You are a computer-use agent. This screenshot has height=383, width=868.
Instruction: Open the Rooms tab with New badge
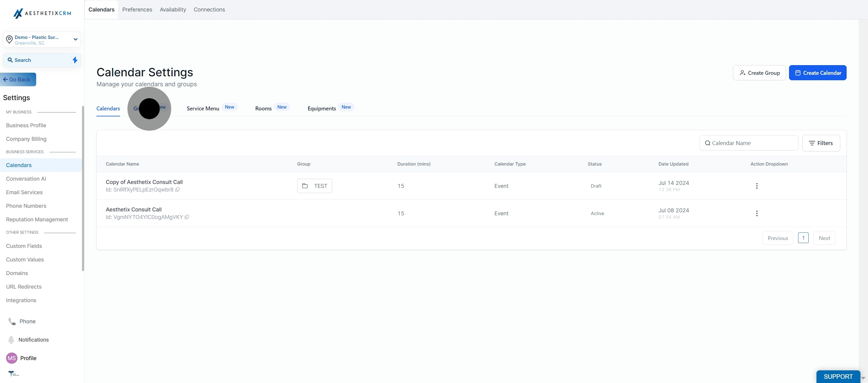tap(263, 108)
